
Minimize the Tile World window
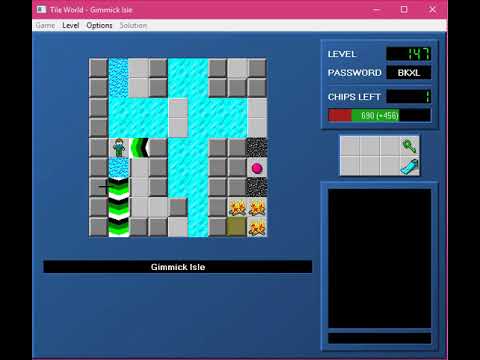click(377, 9)
